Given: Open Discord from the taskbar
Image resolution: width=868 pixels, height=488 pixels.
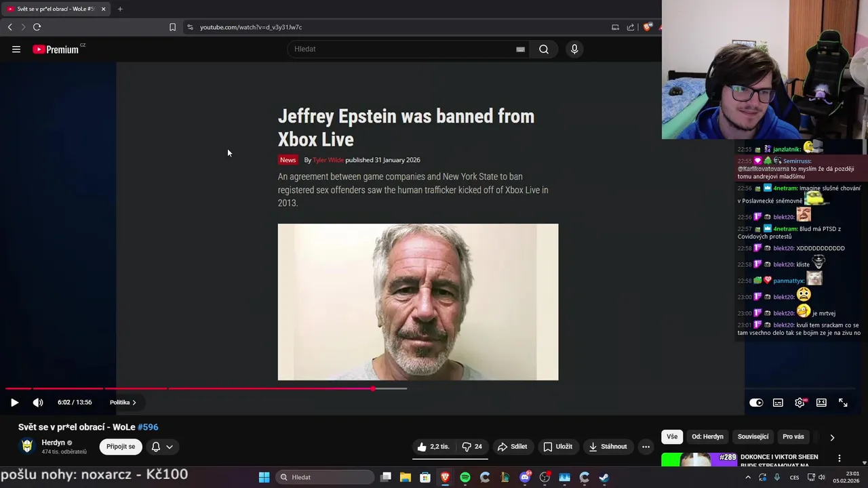Looking at the screenshot, I should point(525,477).
